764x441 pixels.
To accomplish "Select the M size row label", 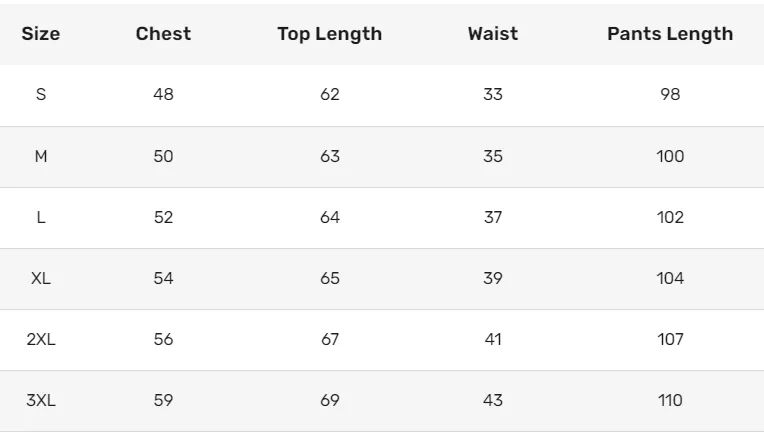I will pyautogui.click(x=41, y=156).
